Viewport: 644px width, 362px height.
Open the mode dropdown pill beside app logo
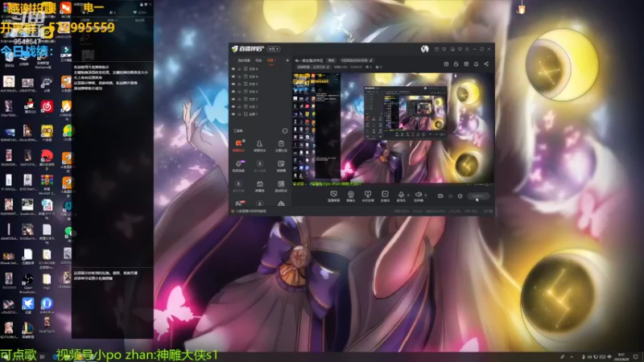[x=274, y=49]
